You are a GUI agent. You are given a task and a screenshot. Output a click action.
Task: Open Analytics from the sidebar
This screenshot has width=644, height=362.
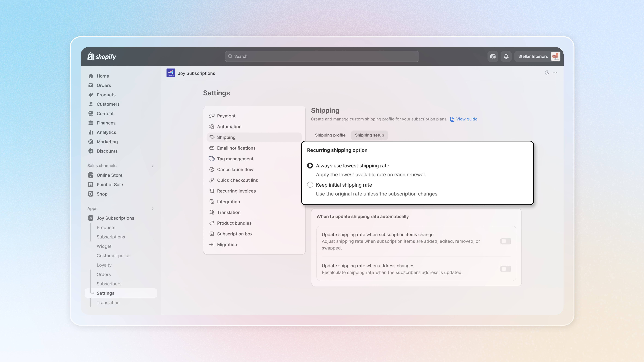click(106, 132)
